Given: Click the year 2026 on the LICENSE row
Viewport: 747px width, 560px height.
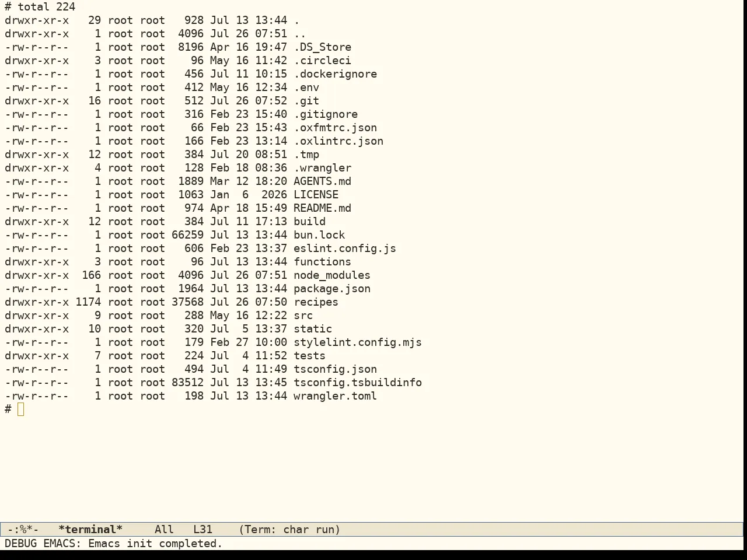Looking at the screenshot, I should pos(274,195).
